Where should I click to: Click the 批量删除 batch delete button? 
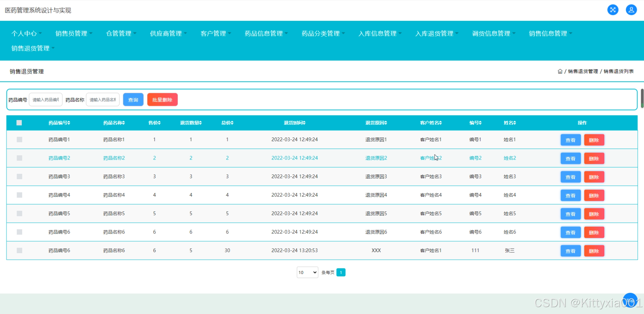[x=162, y=100]
